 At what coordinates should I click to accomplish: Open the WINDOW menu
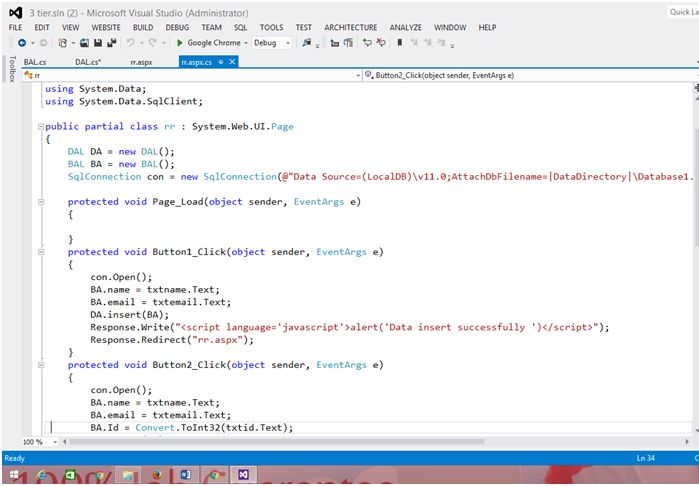(x=450, y=28)
